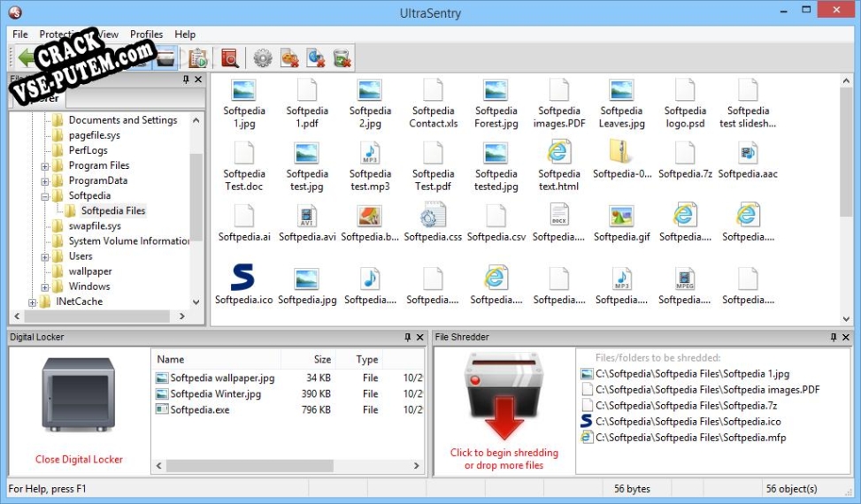Sort locker list by Size column
The image size is (861, 504).
point(308,360)
